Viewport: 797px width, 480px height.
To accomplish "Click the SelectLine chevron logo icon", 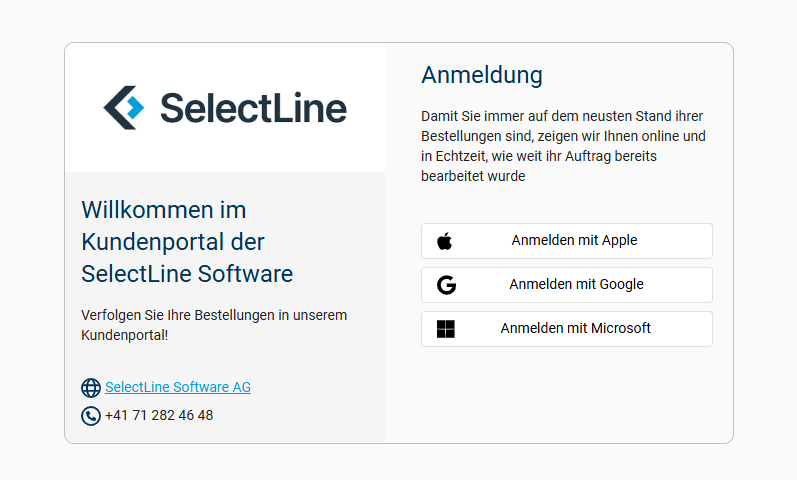I will (124, 107).
